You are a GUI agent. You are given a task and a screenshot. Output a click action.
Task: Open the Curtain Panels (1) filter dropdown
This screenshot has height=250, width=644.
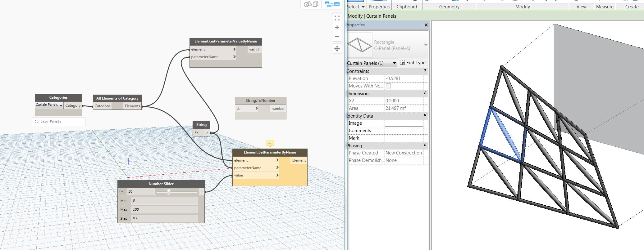[394, 63]
